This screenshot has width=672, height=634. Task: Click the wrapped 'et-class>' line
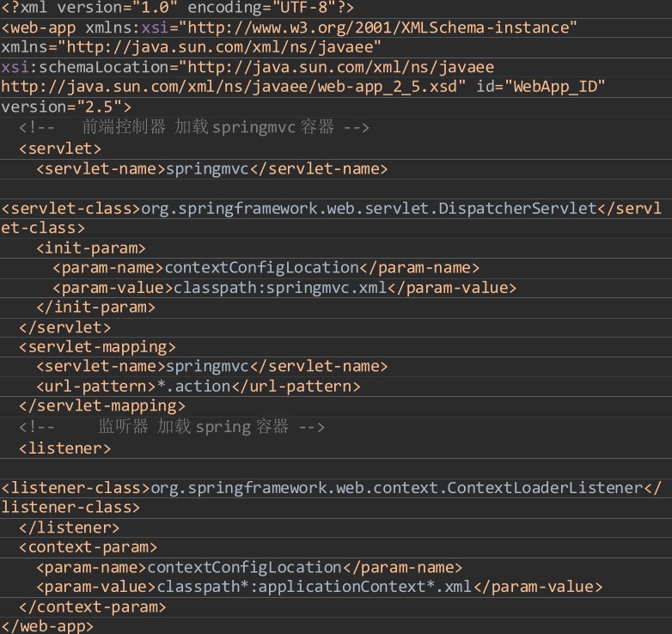coord(43,228)
